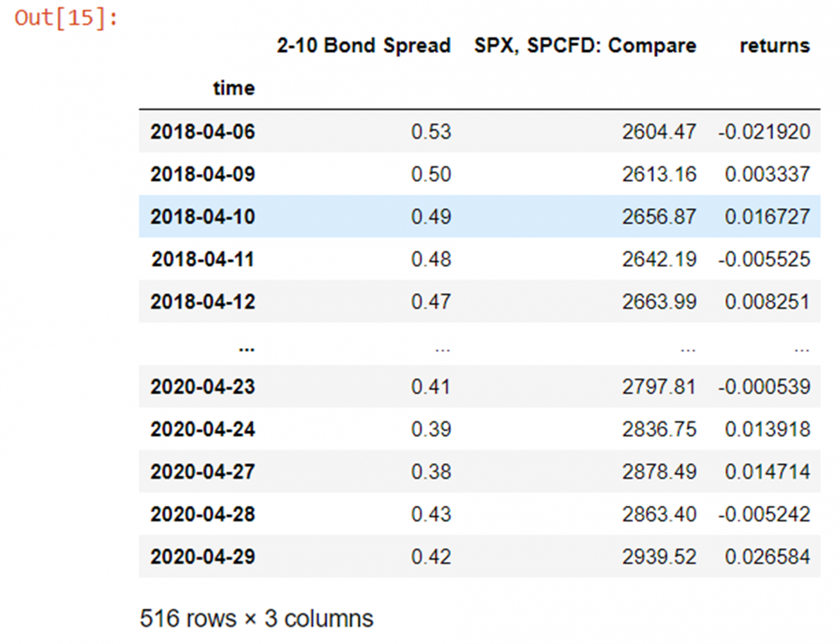Select the 2-10 Bond Spread column header

click(364, 45)
